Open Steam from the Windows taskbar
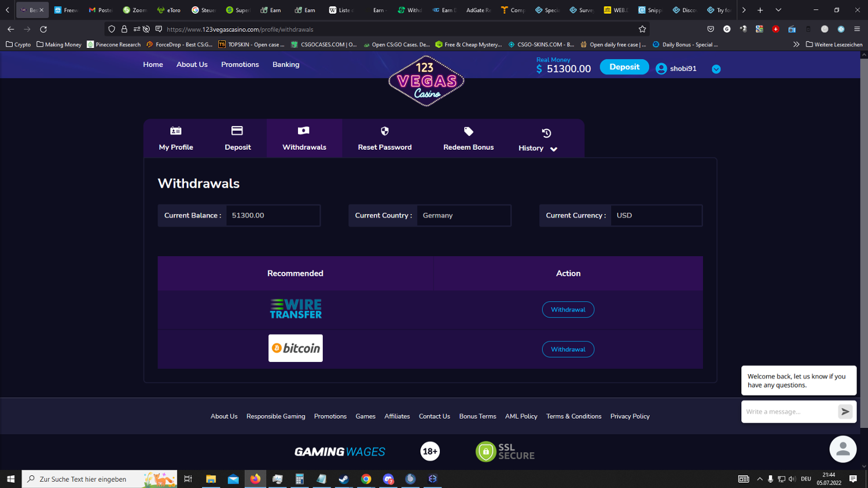This screenshot has width=868, height=488. (344, 479)
